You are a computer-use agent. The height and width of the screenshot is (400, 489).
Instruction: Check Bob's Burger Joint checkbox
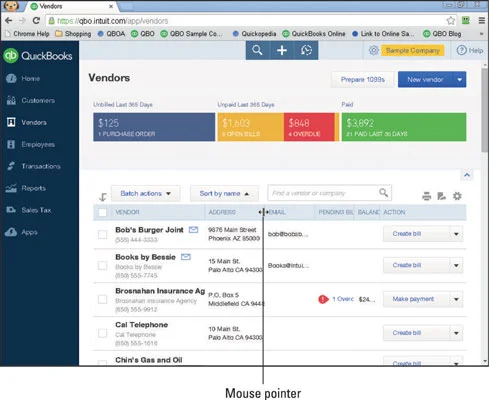[103, 234]
